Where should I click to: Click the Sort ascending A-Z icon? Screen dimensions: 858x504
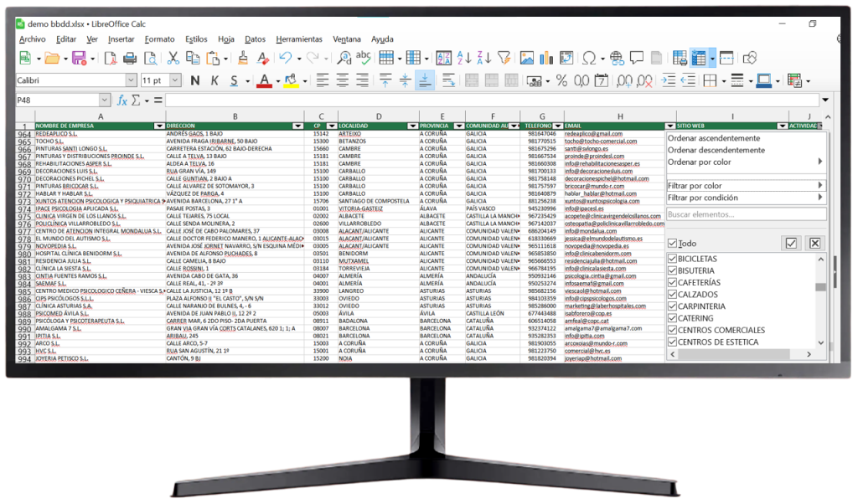pyautogui.click(x=463, y=58)
